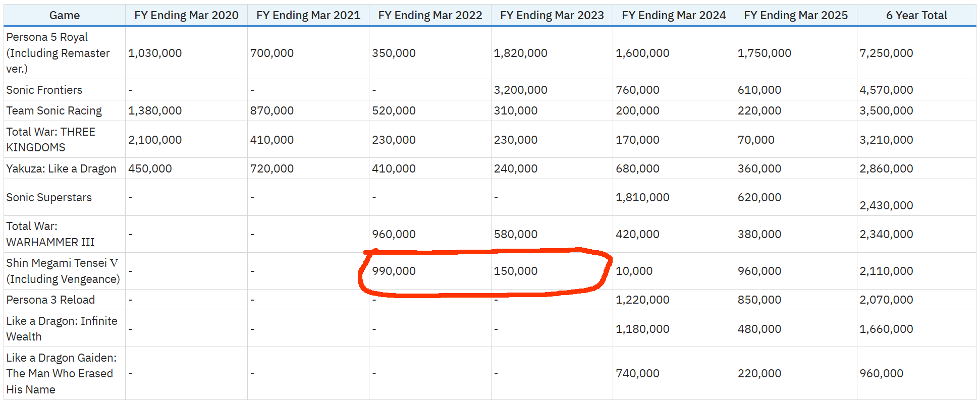This screenshot has width=980, height=401.
Task: Click the "FY Ending Mar 2020" column header
Action: click(186, 15)
